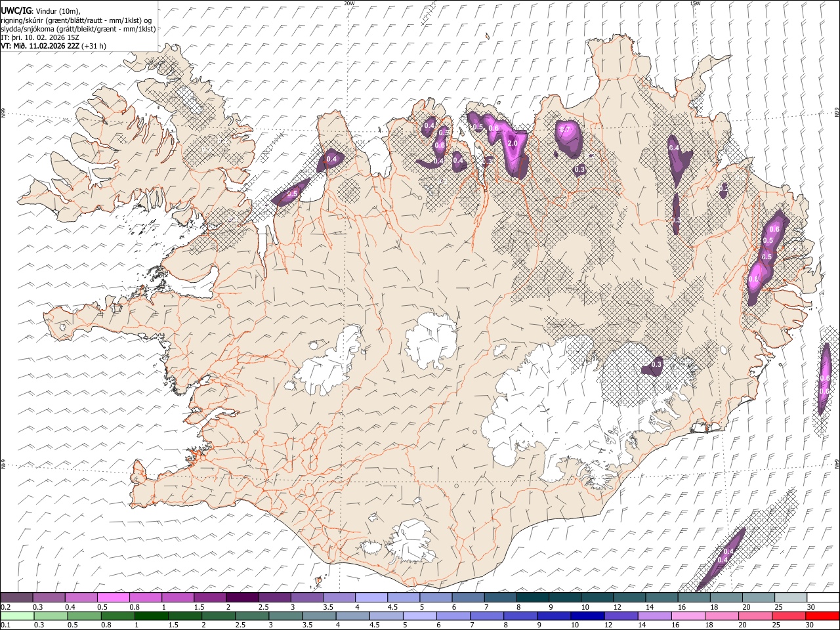
Task: Click the '20W' longitude label
Action: click(x=349, y=3)
